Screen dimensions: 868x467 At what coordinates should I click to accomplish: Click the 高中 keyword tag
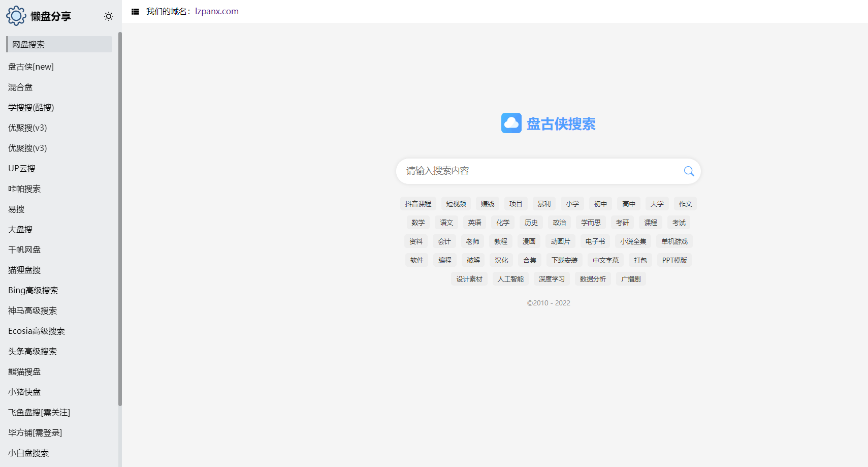[x=629, y=204]
